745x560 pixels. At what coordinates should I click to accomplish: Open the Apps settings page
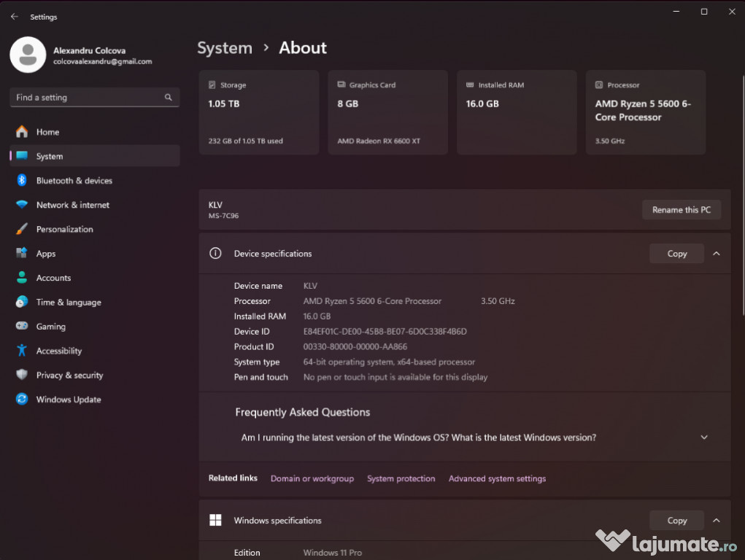point(95,253)
